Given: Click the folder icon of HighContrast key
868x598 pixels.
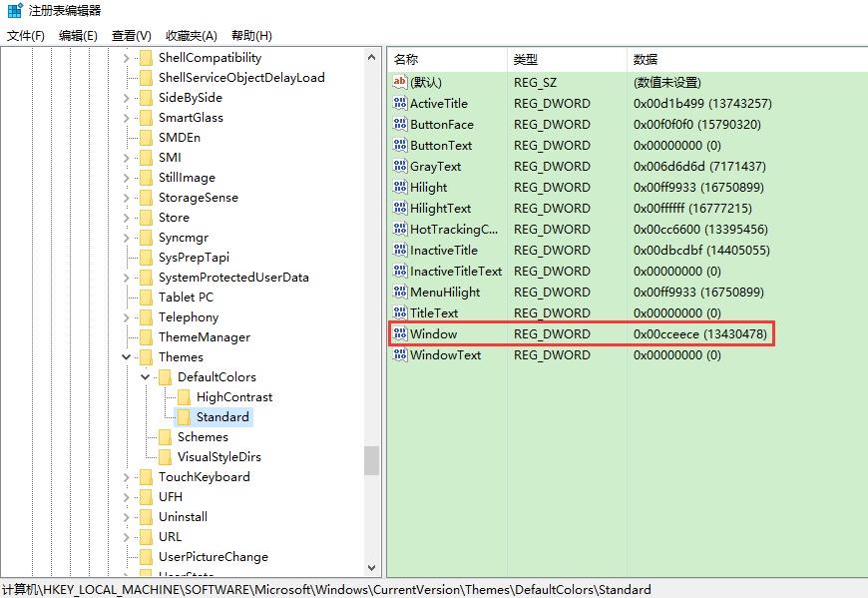Looking at the screenshot, I should click(184, 397).
